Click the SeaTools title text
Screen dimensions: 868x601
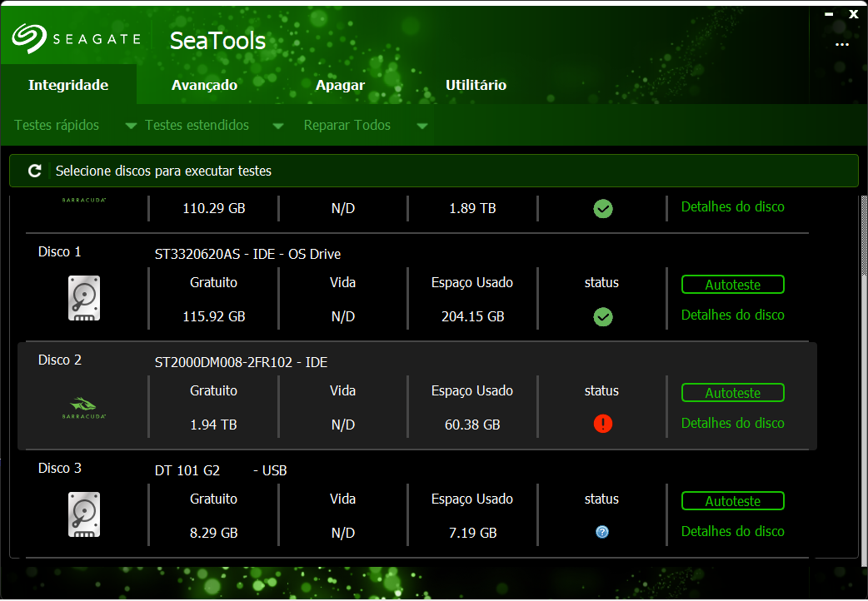(x=217, y=41)
